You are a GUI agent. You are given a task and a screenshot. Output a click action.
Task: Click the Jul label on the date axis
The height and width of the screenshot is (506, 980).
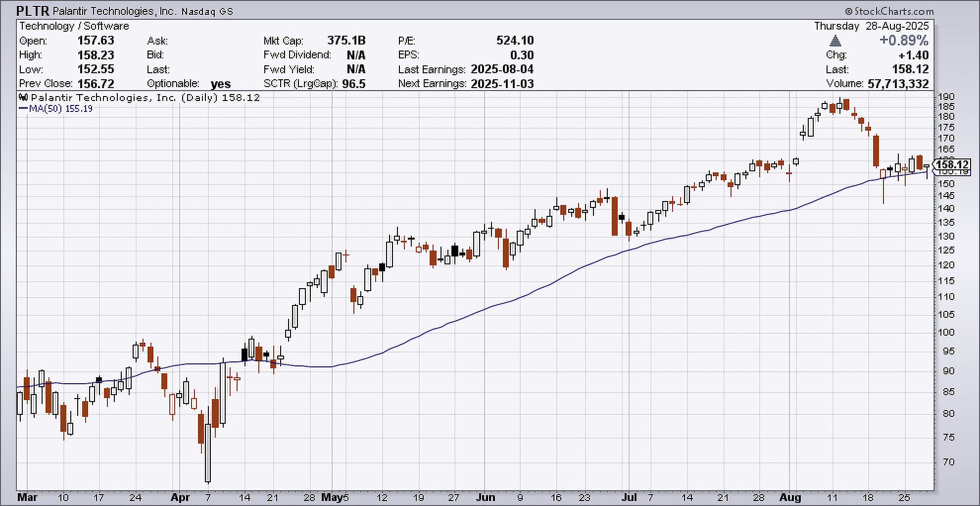tap(629, 497)
